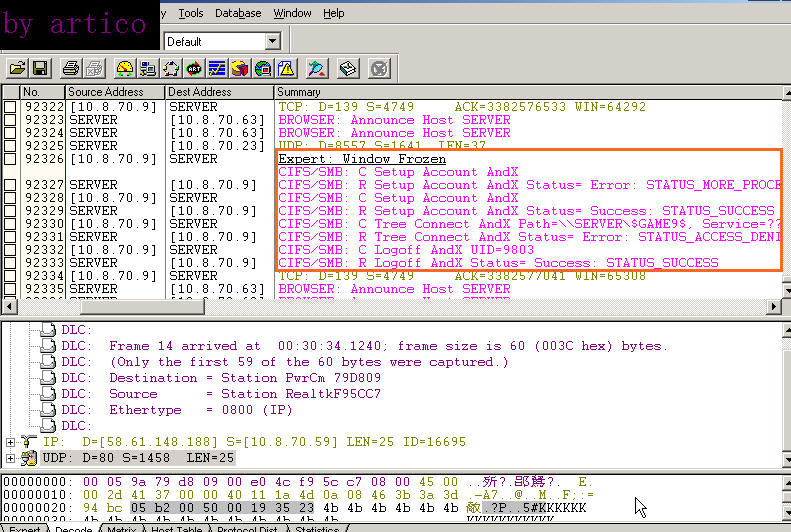The image size is (791, 532).
Task: Click the Open file icon
Action: click(x=18, y=69)
